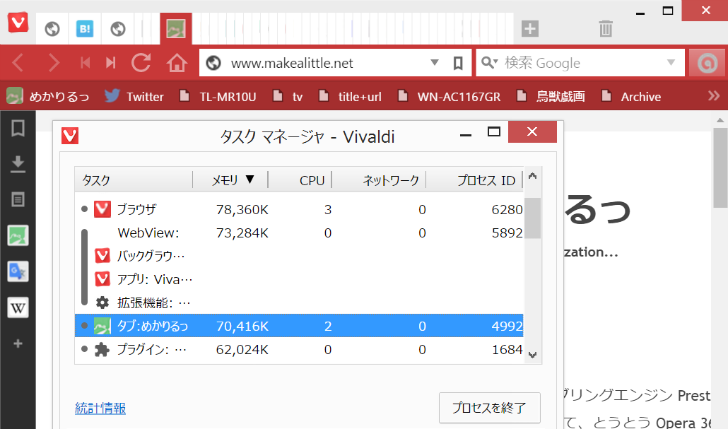Open the Bookmarks side panel

point(18,128)
